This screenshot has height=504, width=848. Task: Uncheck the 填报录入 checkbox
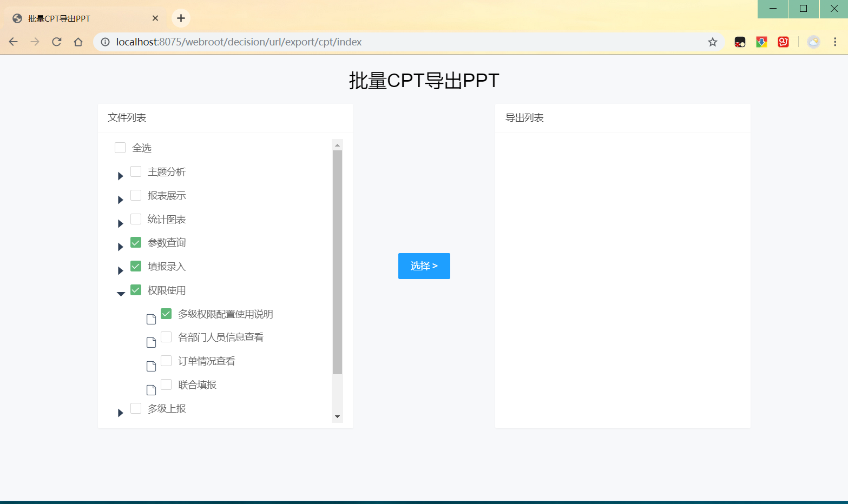click(136, 266)
